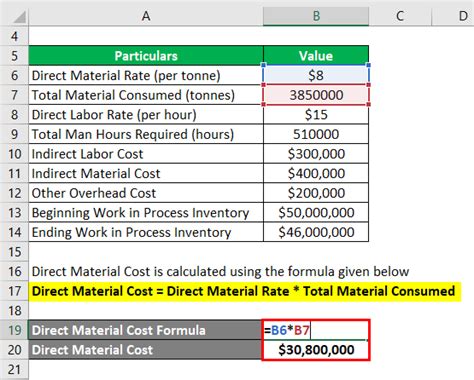474x380 pixels.
Task: Select the $200,000 value cell
Action: tap(316, 193)
